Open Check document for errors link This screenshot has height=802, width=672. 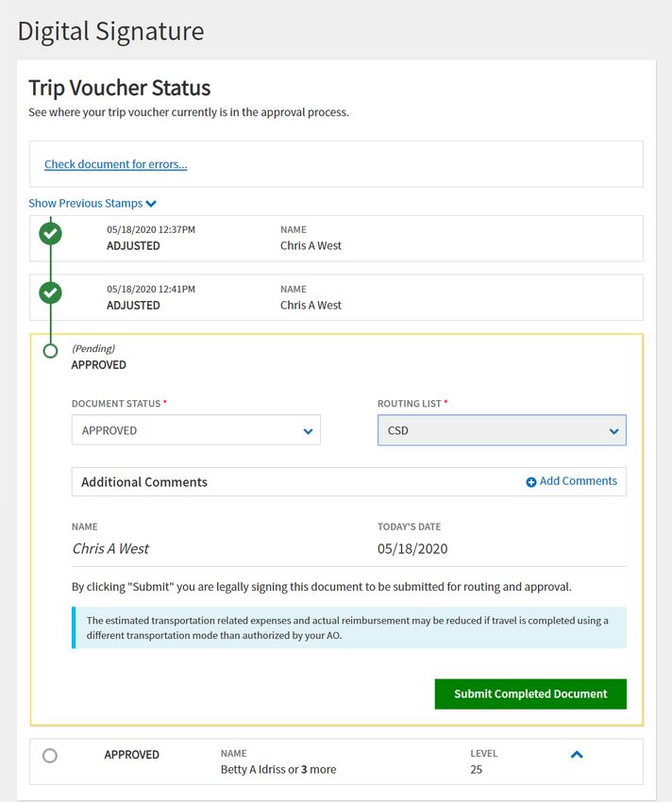(116, 164)
